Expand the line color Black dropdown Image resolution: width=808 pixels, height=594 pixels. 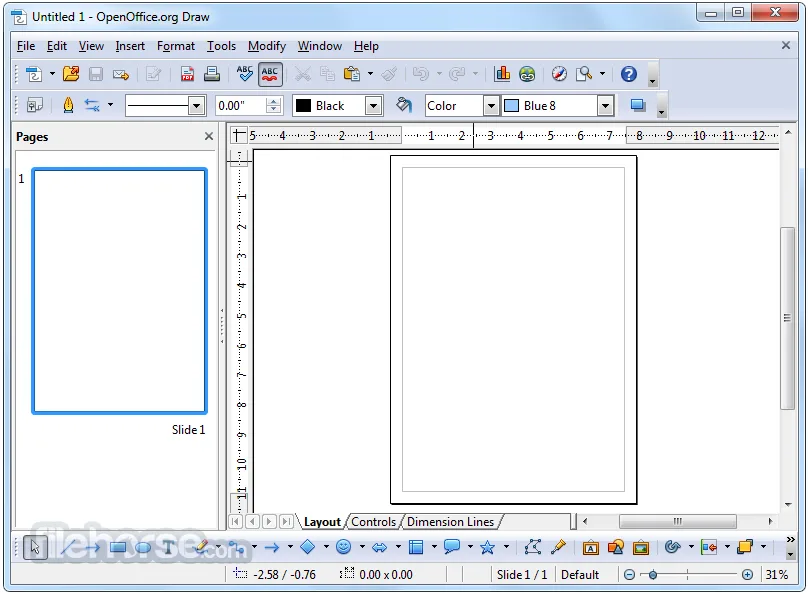(373, 106)
